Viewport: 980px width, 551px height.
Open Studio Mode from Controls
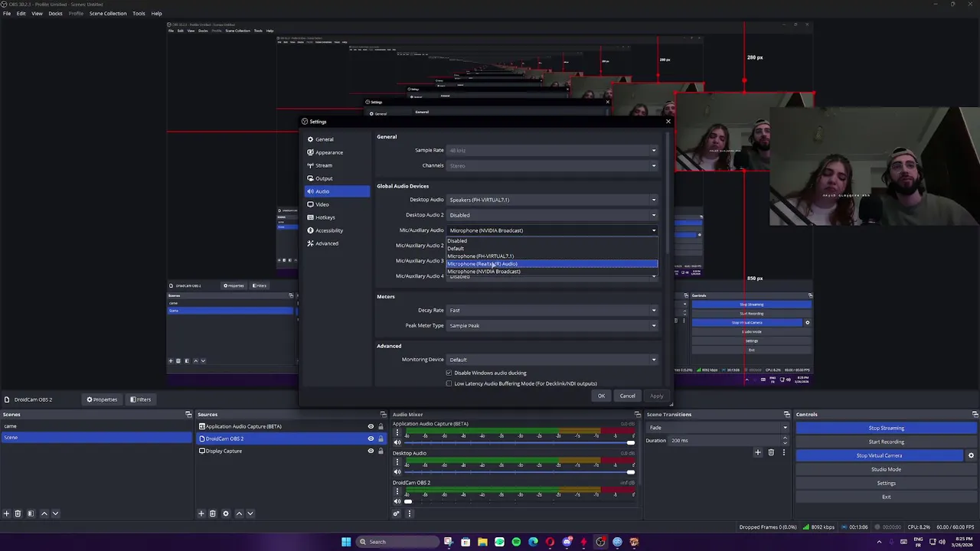click(886, 469)
